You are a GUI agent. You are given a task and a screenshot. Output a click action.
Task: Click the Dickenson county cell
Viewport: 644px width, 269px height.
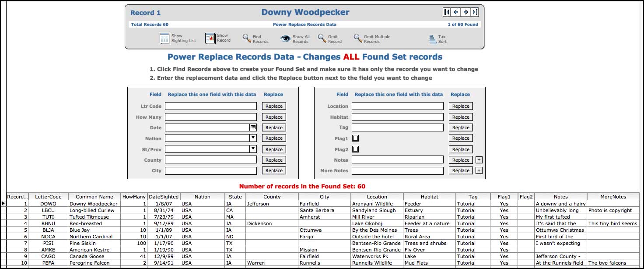272,223
